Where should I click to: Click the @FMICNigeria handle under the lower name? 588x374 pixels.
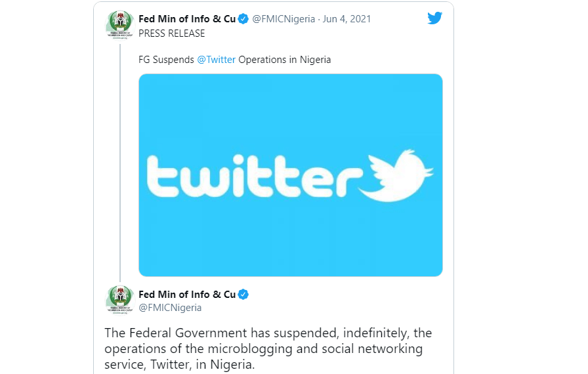pyautogui.click(x=170, y=308)
